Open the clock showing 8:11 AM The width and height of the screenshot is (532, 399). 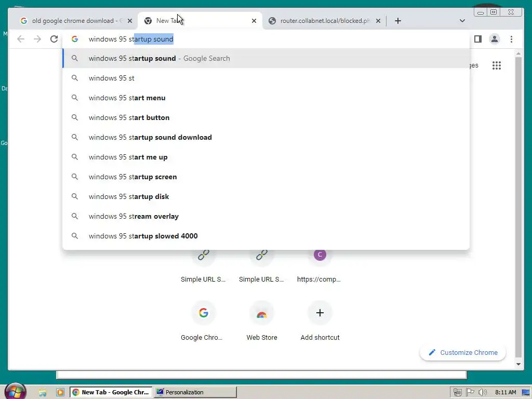[x=506, y=392]
